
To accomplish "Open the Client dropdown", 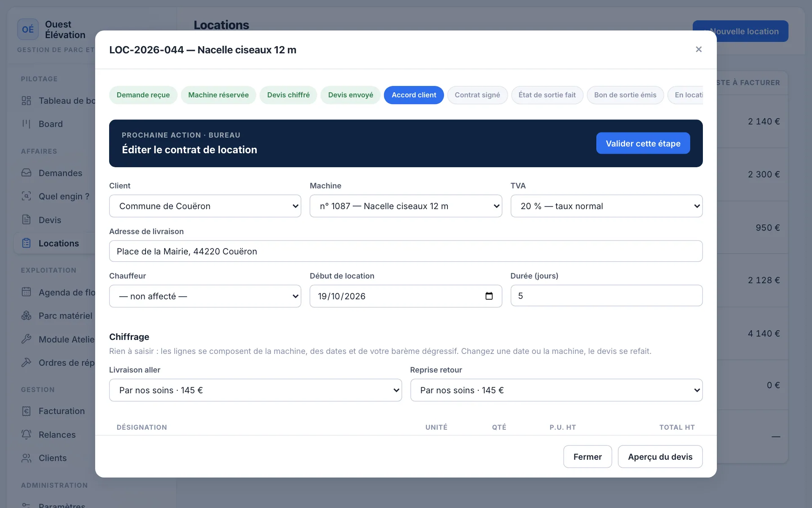I will point(205,206).
